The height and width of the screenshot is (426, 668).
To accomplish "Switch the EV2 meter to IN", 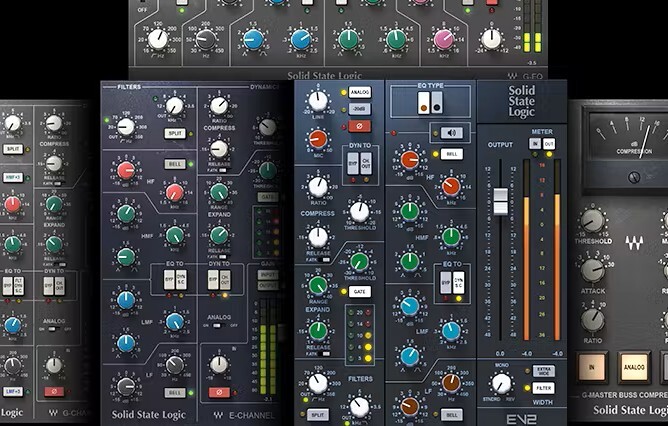I will click(x=535, y=144).
